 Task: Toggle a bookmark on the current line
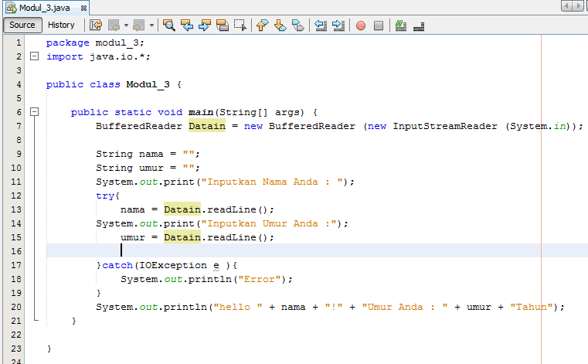pyautogui.click(x=298, y=26)
